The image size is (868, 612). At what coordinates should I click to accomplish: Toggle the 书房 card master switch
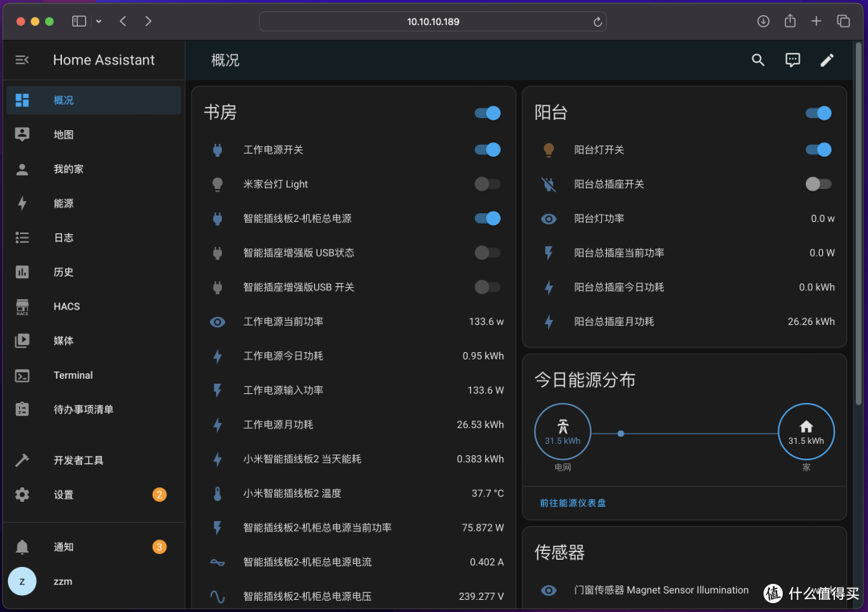[488, 113]
